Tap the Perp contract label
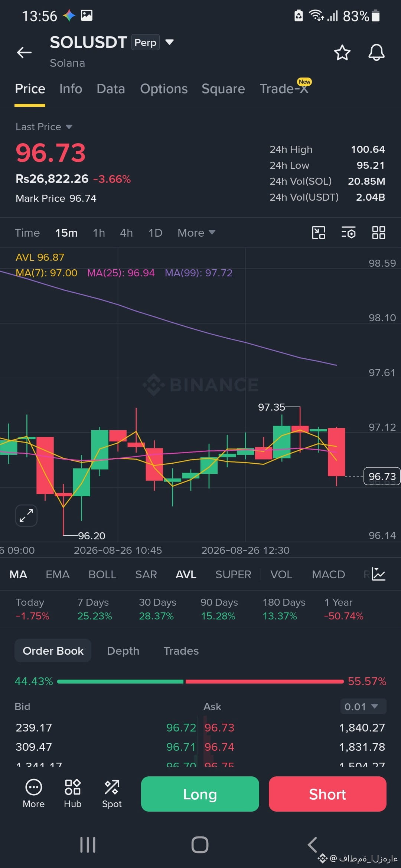 pyautogui.click(x=146, y=42)
